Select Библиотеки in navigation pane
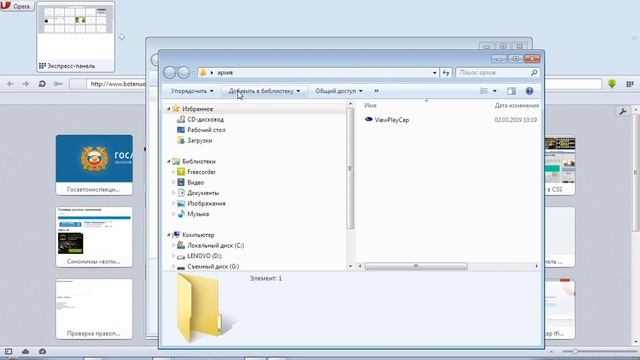 (x=199, y=162)
